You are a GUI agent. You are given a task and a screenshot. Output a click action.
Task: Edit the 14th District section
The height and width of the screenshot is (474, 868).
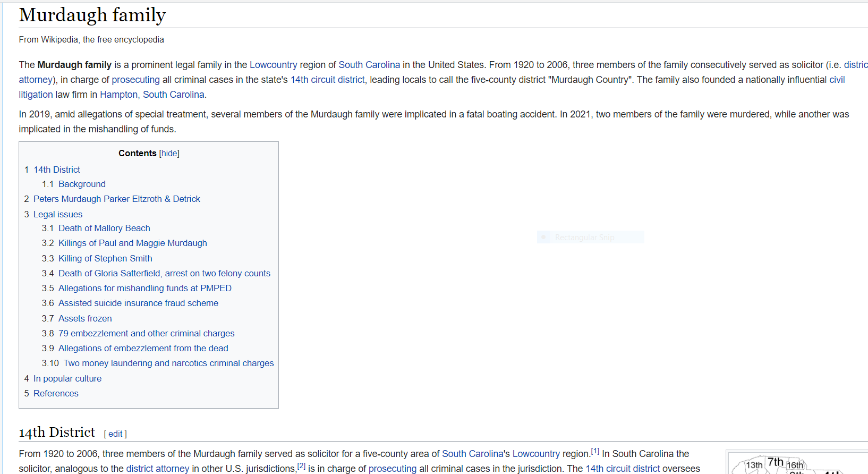115,434
